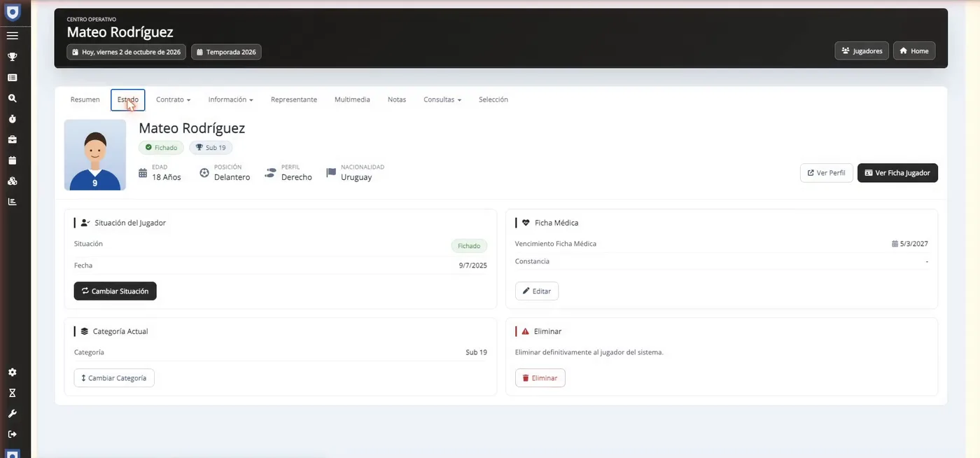Click the Jugadores button in header
This screenshot has height=458, width=980.
tap(862, 50)
